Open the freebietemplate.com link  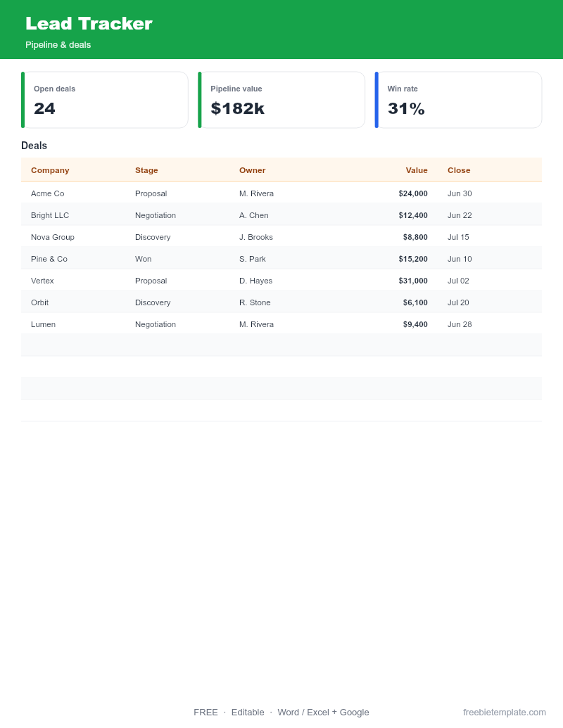[x=505, y=713]
